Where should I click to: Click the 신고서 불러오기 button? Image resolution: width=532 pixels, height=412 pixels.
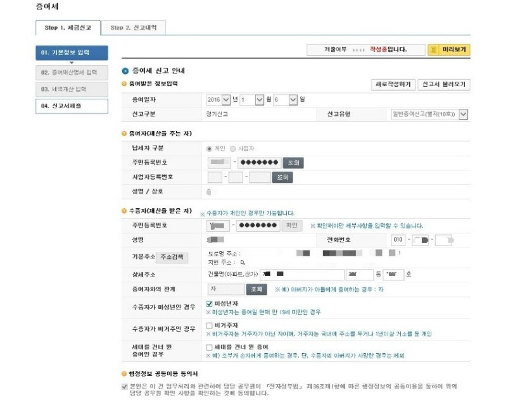tap(444, 84)
